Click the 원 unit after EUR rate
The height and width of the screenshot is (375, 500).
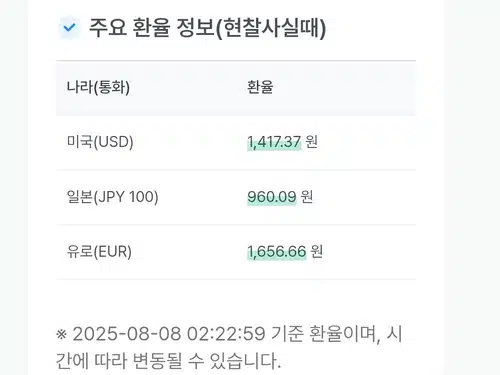[316, 251]
